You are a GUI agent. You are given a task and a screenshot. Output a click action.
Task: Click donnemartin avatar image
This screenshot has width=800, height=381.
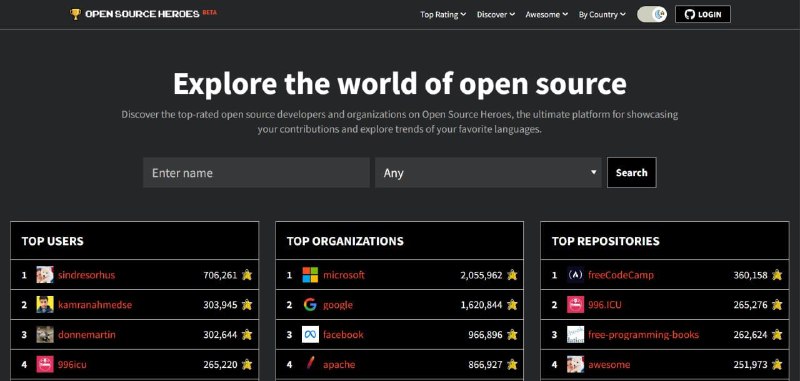45,335
